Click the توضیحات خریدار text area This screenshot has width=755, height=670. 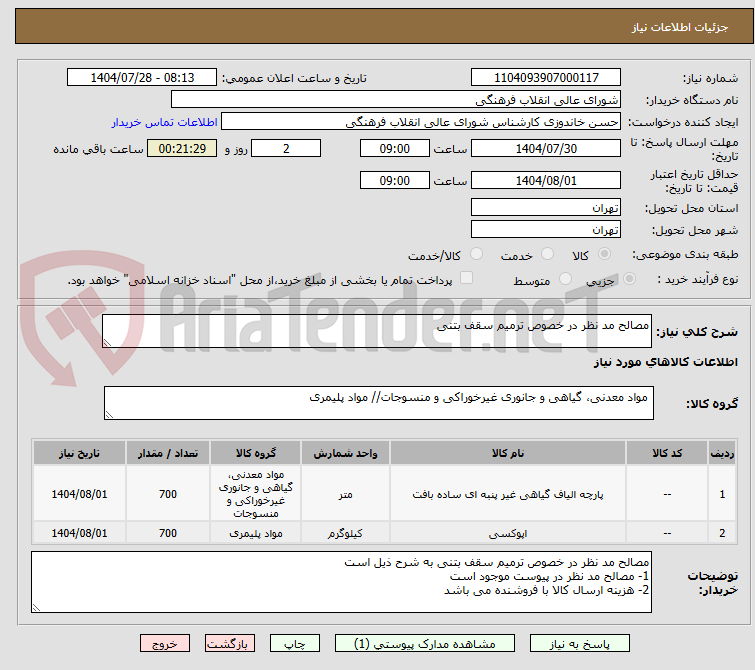pos(341,582)
